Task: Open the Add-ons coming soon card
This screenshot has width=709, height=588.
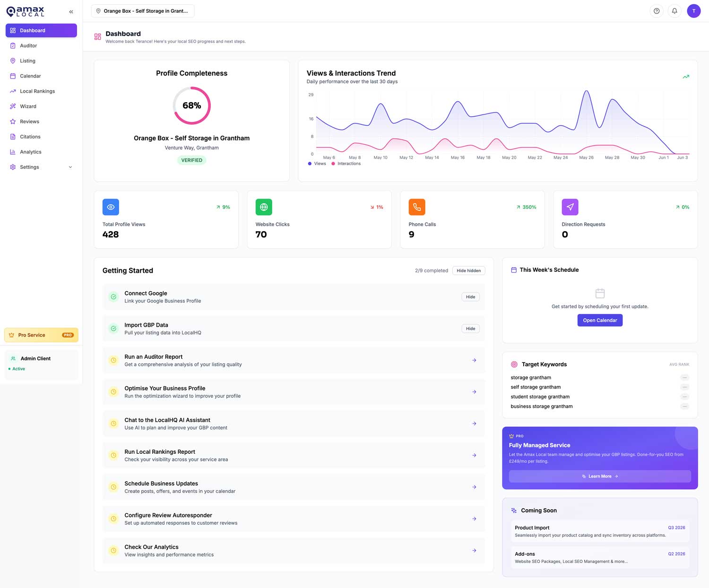Action: pyautogui.click(x=600, y=558)
